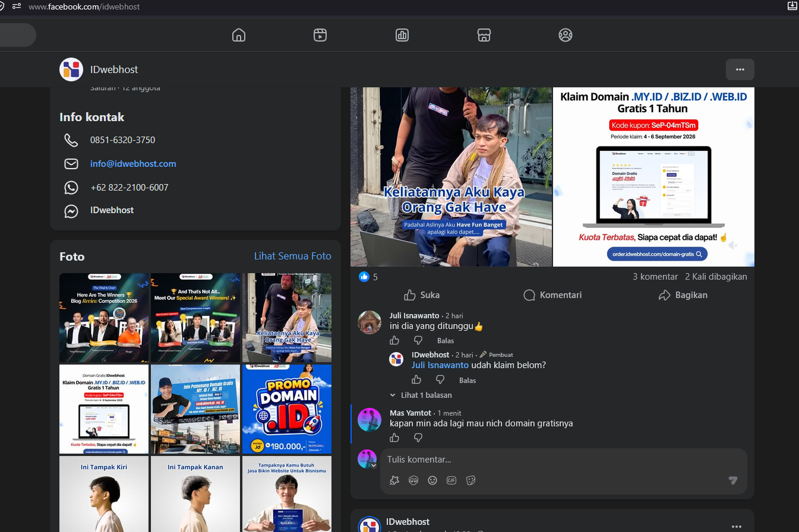Open Promo Domain .ID photo thumbnail
799x532 pixels.
tap(287, 409)
